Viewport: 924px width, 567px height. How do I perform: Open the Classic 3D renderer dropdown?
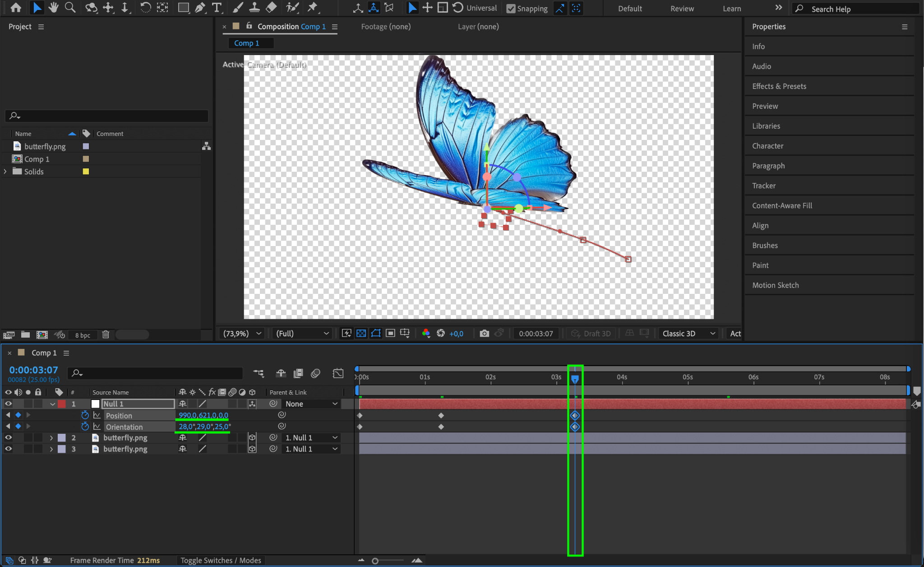[688, 333]
